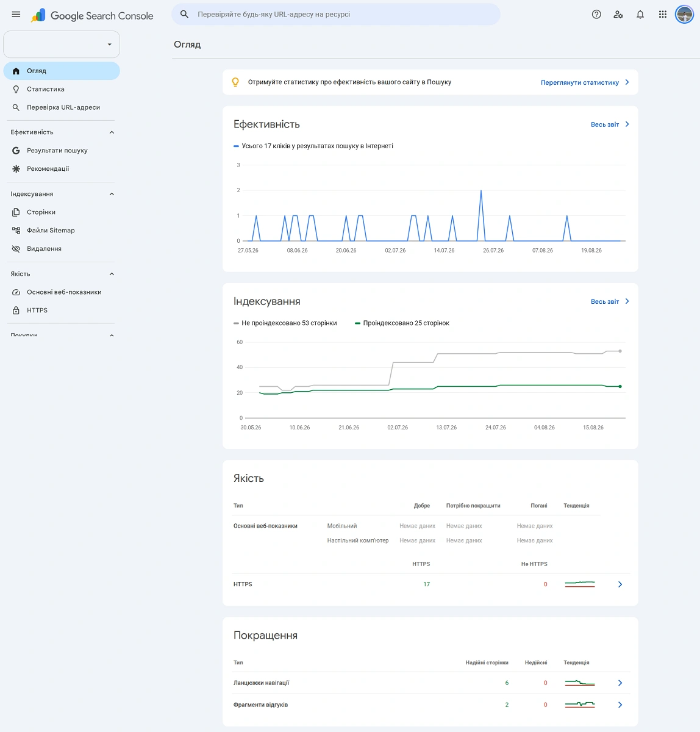This screenshot has height=732, width=700.
Task: Click the Фрагменти відгуків trend sparkline
Action: pyautogui.click(x=580, y=705)
